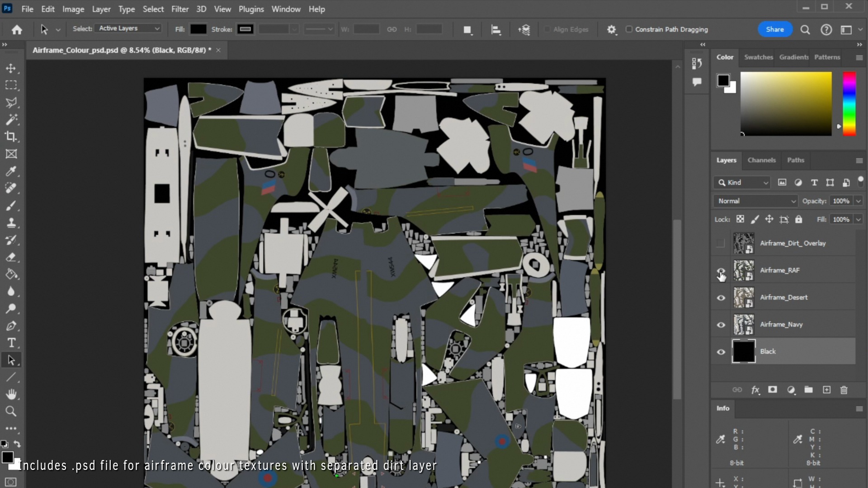Switch to the Channels tab

761,160
